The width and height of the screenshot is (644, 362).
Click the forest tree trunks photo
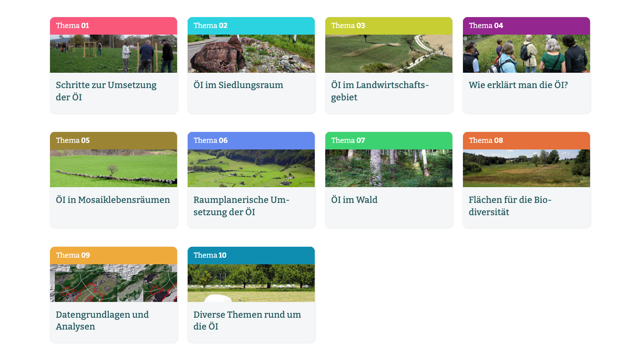(389, 168)
